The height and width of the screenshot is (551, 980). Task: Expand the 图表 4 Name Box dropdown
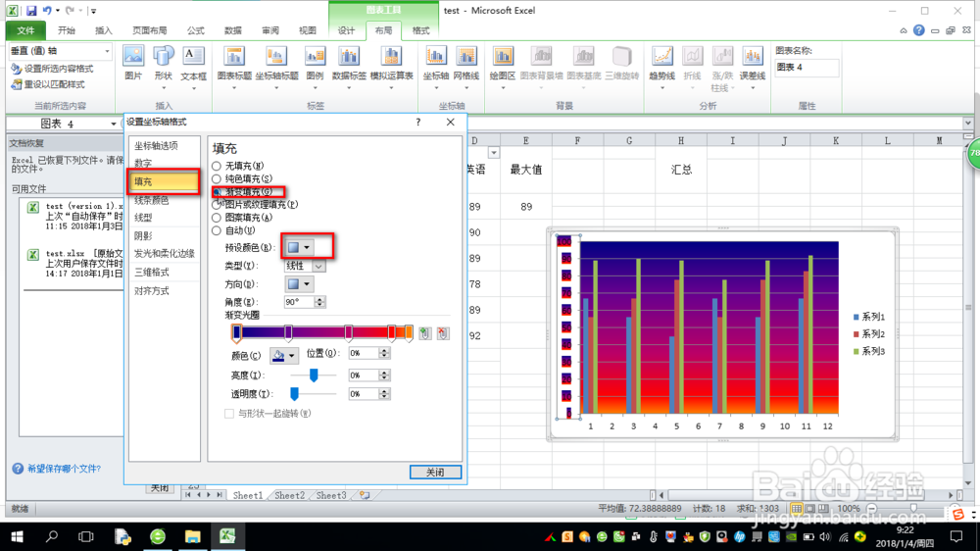113,124
